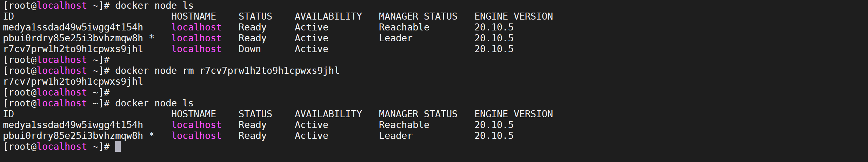
Task: Click "AVAILABILITY" header in the final listing
Action: (x=328, y=114)
